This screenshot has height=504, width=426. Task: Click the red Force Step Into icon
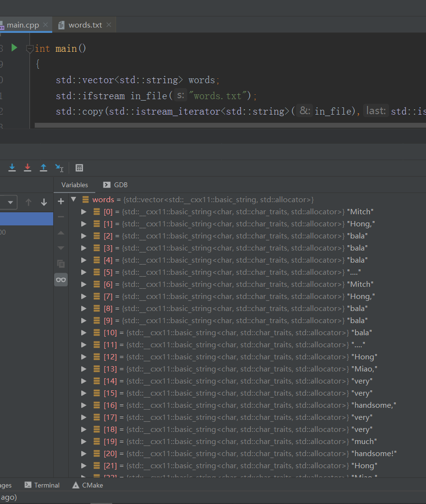click(28, 168)
